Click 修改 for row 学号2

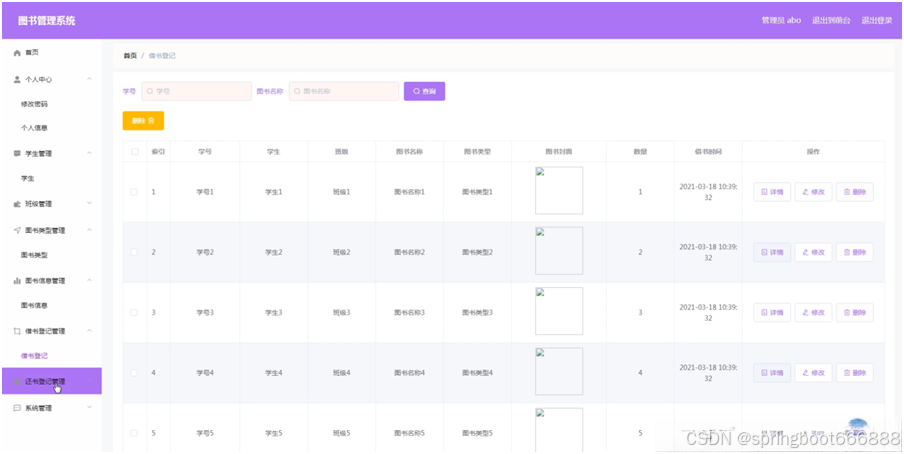pyautogui.click(x=813, y=252)
